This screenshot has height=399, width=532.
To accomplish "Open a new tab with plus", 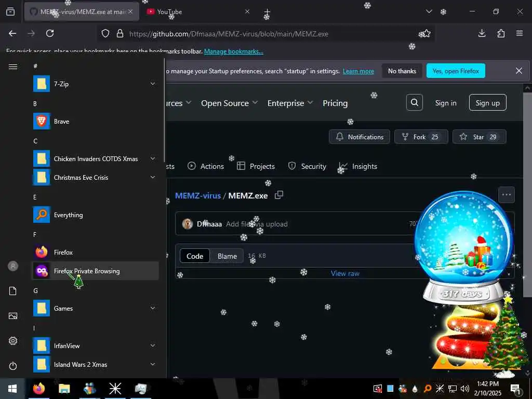I will coord(267,12).
